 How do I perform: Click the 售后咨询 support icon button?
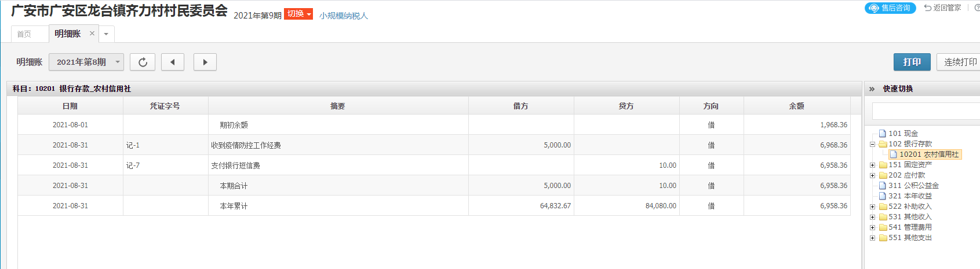click(890, 8)
